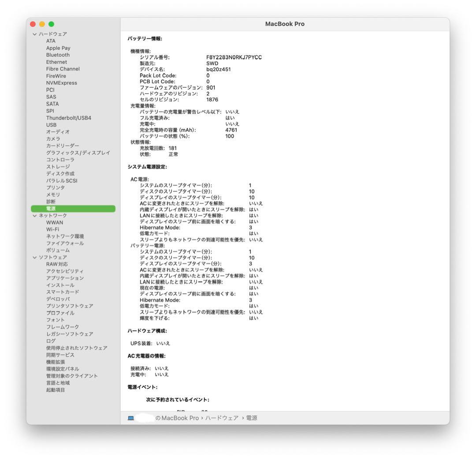The image size is (476, 460).
Task: Collapse the ハードウェア section triangle
Action: pyautogui.click(x=34, y=34)
